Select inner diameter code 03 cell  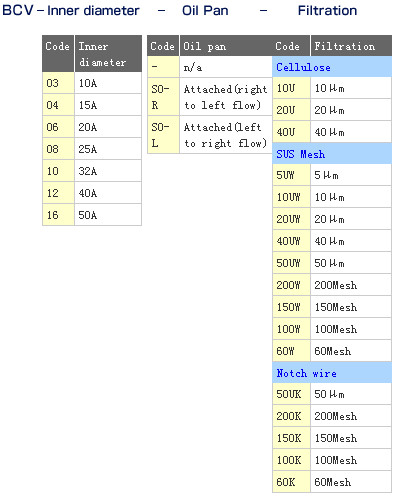pyautogui.click(x=58, y=83)
